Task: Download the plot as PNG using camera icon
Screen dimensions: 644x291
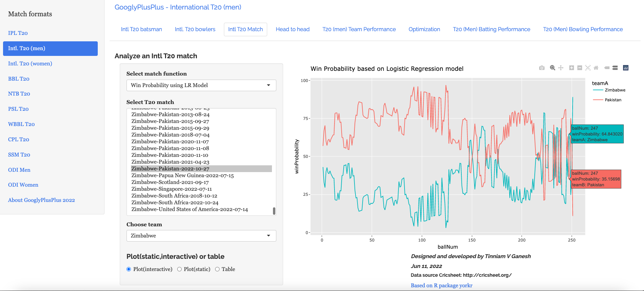Action: [x=542, y=68]
